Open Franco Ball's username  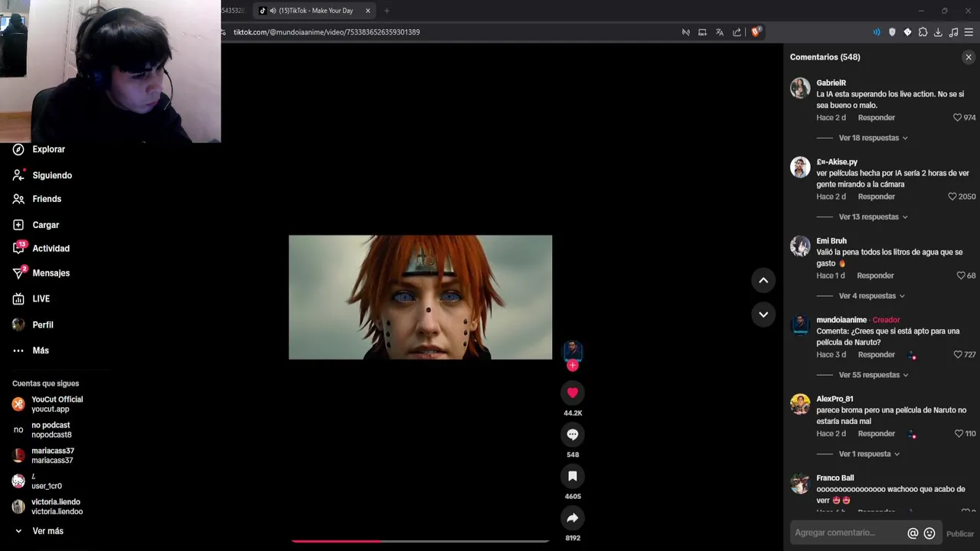835,478
